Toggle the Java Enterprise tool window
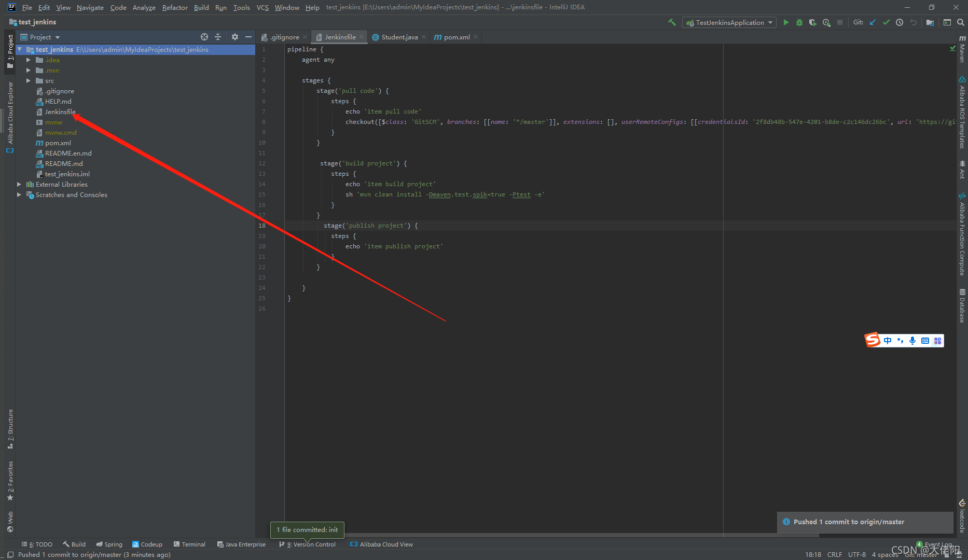 (x=241, y=544)
